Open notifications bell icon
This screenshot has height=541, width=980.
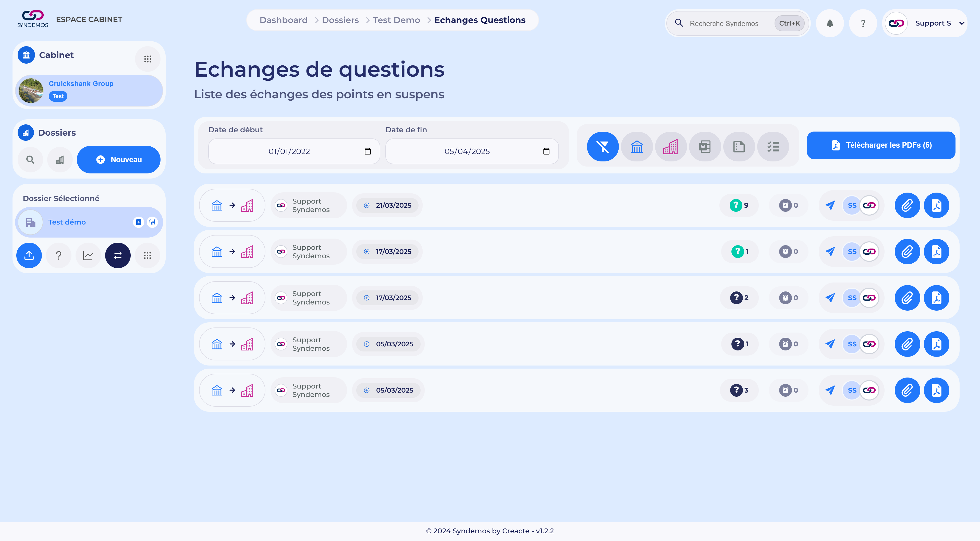coord(830,23)
